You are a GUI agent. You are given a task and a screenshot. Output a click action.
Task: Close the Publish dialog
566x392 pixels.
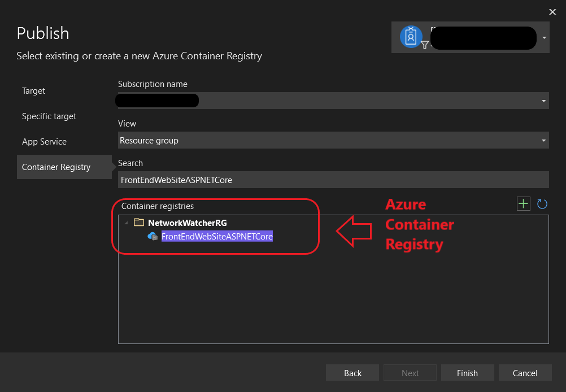tap(552, 12)
